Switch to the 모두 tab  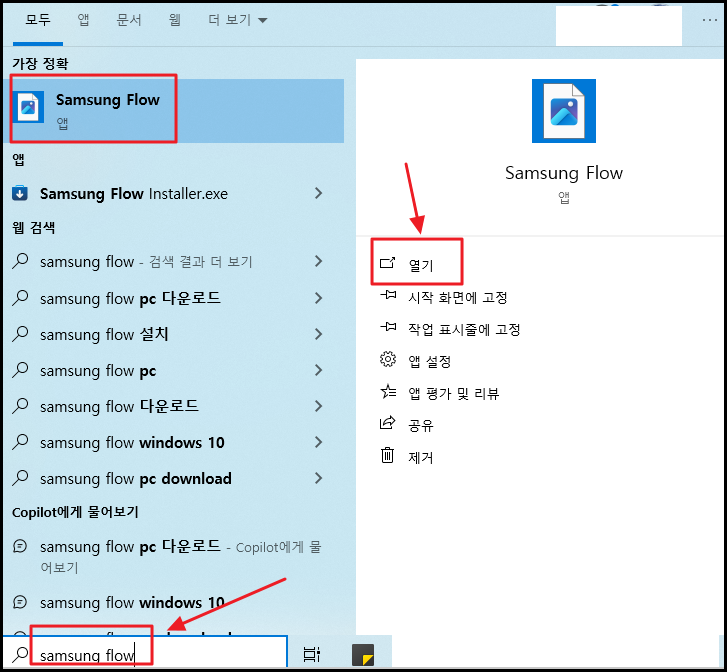38,19
